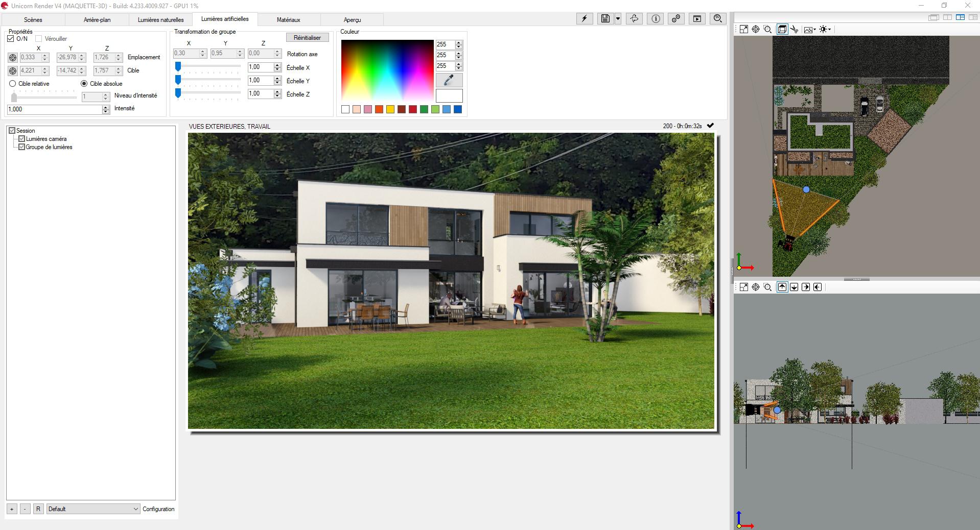Click target icon beside Emplacement X field
Viewport: 980px width, 530px height.
[x=13, y=58]
